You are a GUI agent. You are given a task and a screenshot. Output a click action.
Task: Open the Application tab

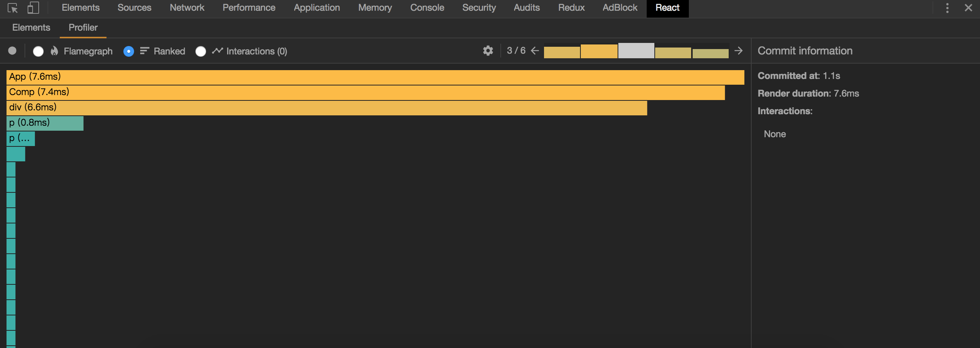[317, 8]
